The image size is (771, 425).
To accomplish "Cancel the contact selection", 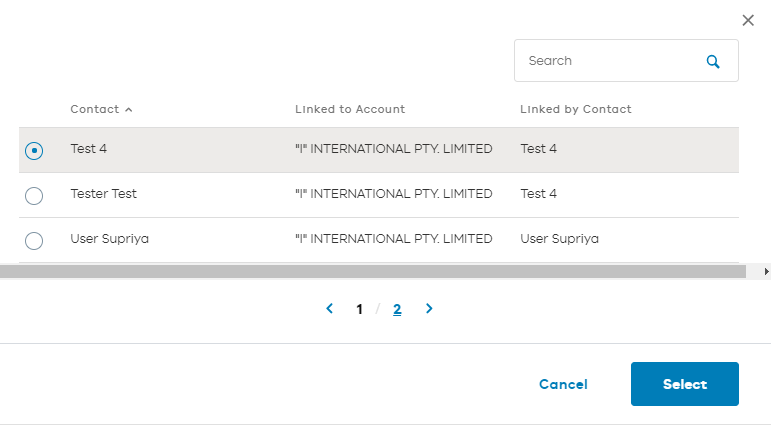I will click(x=563, y=384).
